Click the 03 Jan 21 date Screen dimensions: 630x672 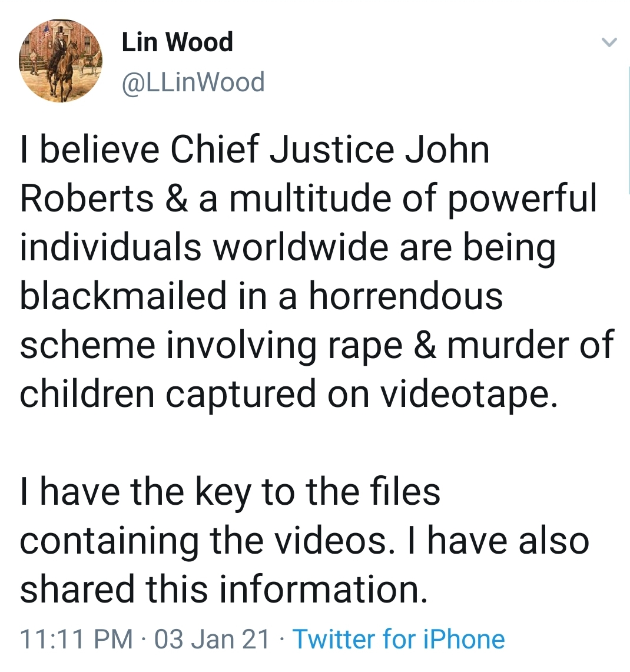(x=212, y=639)
